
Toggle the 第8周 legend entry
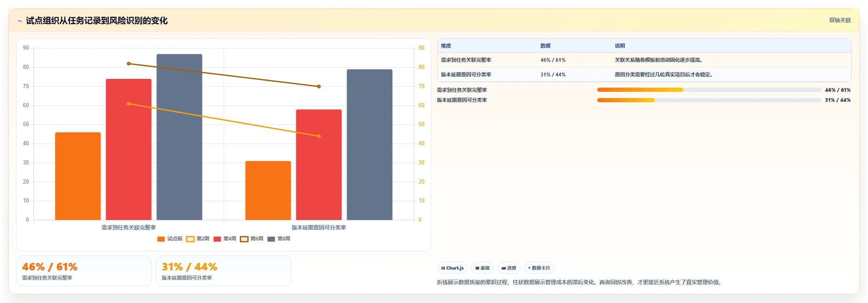[279, 239]
